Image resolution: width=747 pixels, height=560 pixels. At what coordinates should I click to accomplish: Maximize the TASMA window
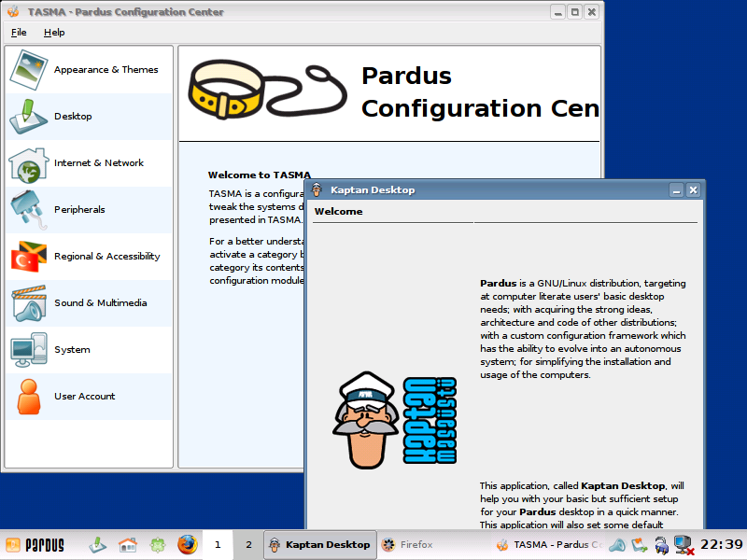pyautogui.click(x=575, y=12)
